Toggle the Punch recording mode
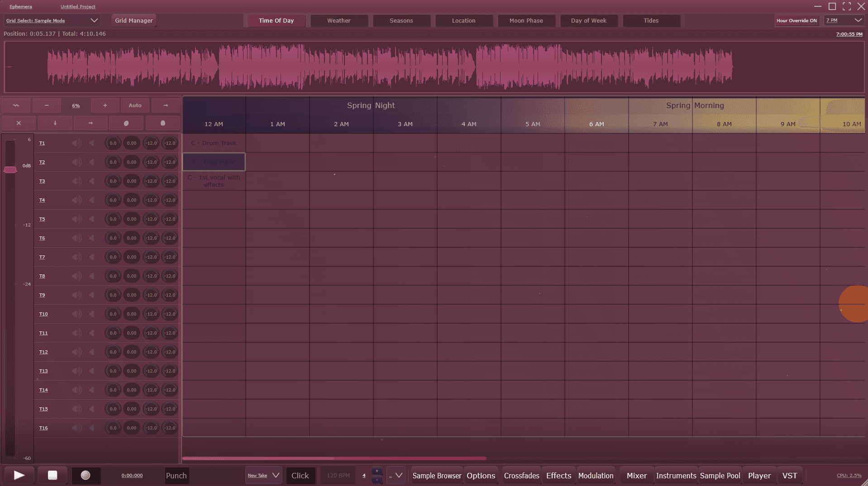The width and height of the screenshot is (868, 486). [176, 476]
